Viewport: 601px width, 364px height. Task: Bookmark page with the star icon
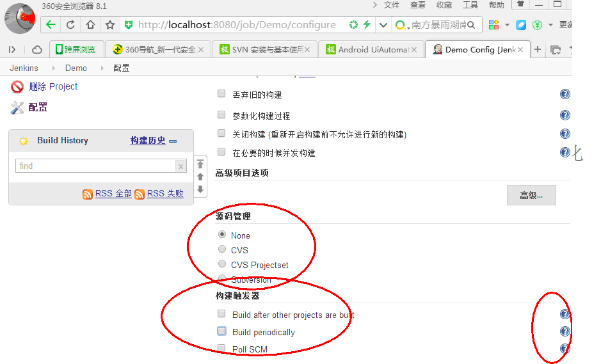coord(110,25)
